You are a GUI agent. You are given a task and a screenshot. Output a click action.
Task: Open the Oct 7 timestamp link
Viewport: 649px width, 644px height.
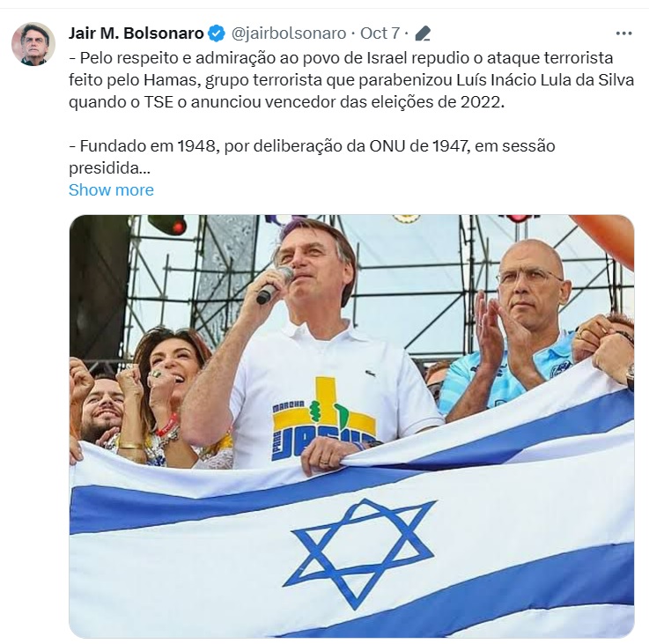380,33
